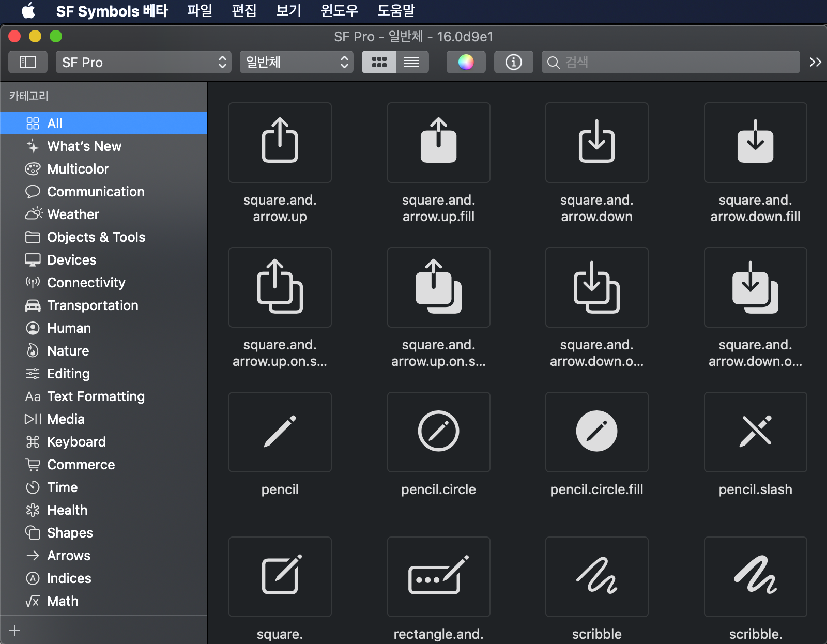Screen dimensions: 827x644
Task: Open the Commerce category
Action: tap(103, 464)
